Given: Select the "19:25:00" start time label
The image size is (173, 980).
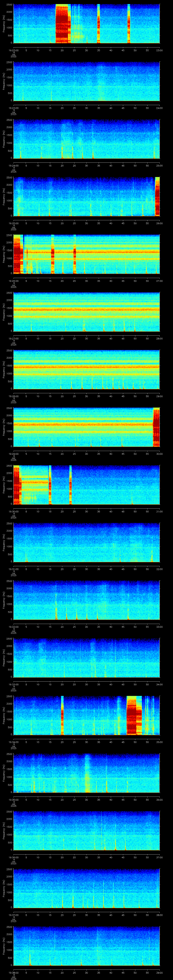Looking at the screenshot, I should coord(13,223).
